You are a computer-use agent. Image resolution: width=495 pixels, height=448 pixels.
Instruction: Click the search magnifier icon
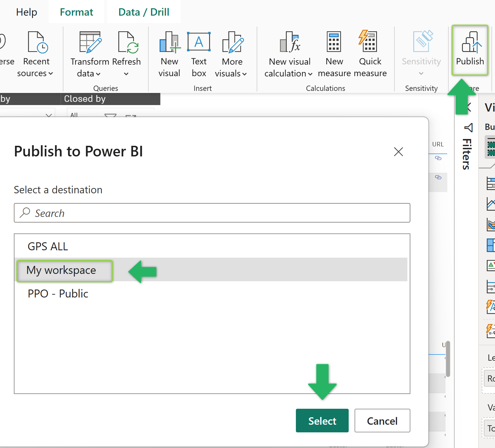[25, 212]
